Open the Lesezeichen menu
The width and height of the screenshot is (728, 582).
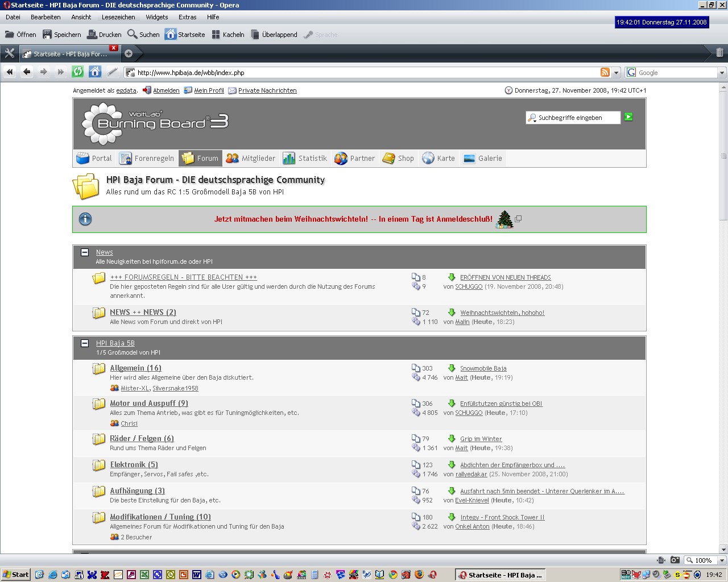(118, 17)
